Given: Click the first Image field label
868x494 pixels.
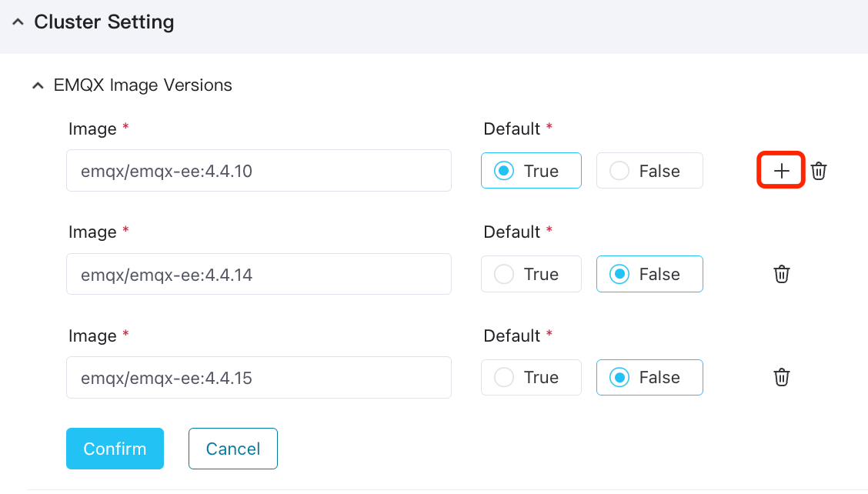Looking at the screenshot, I should [92, 129].
